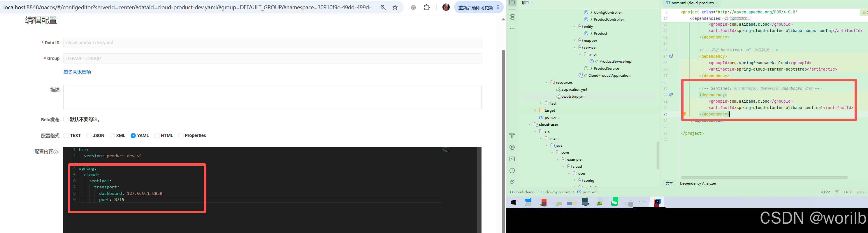Viewport: 868px width, 233px height.
Task: Collapse the resources folder
Action: click(547, 82)
